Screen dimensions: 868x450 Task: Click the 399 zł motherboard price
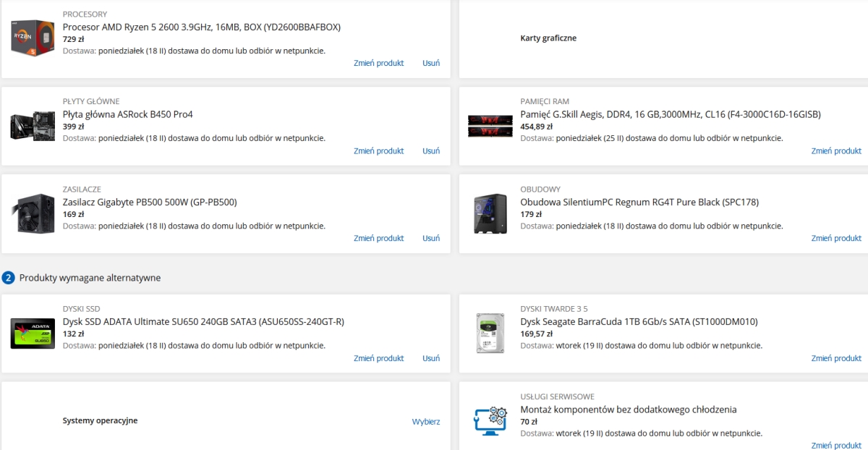[74, 127]
